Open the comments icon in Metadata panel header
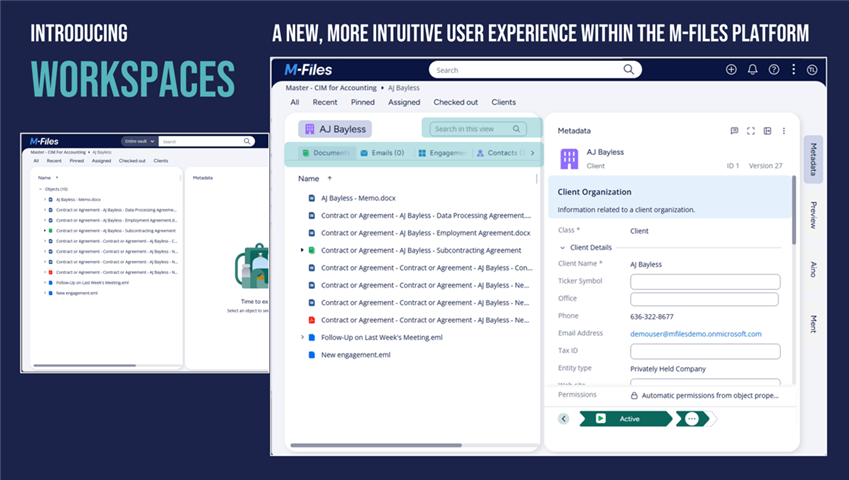 pos(734,131)
